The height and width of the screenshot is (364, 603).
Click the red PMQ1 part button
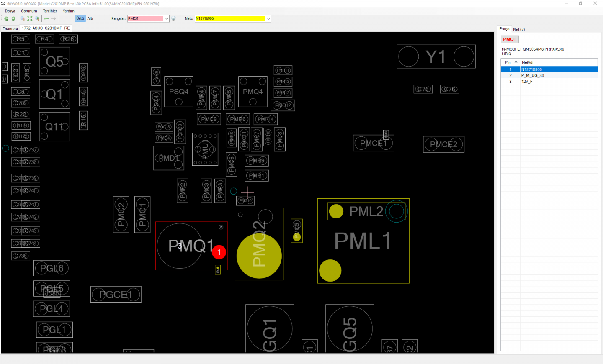coord(510,39)
